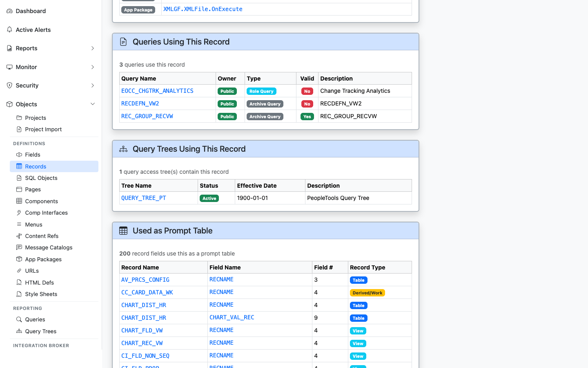This screenshot has width=588, height=368.
Task: Click the Monitor screen icon
Action: point(9,67)
